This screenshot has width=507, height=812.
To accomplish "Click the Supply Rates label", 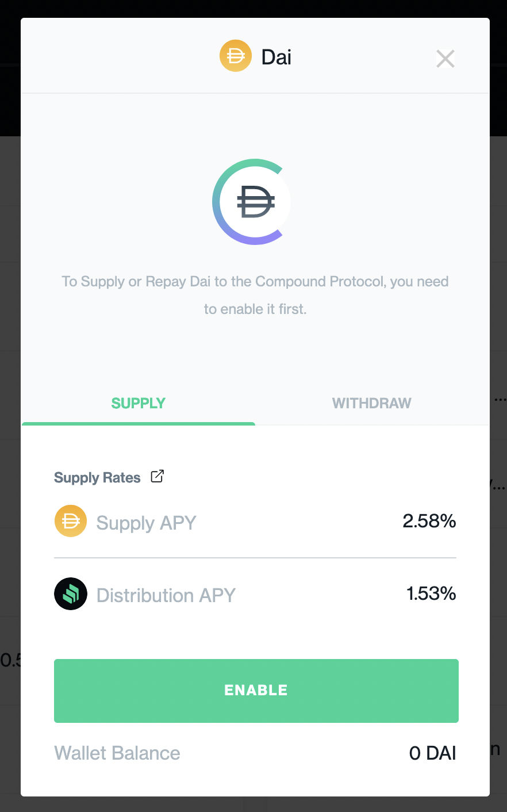I will click(x=97, y=478).
